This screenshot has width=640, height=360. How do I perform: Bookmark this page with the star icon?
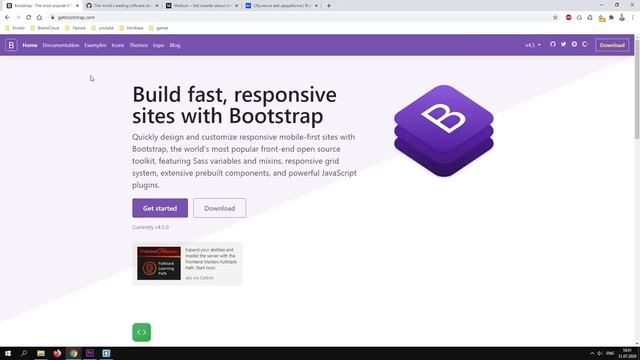coord(555,18)
